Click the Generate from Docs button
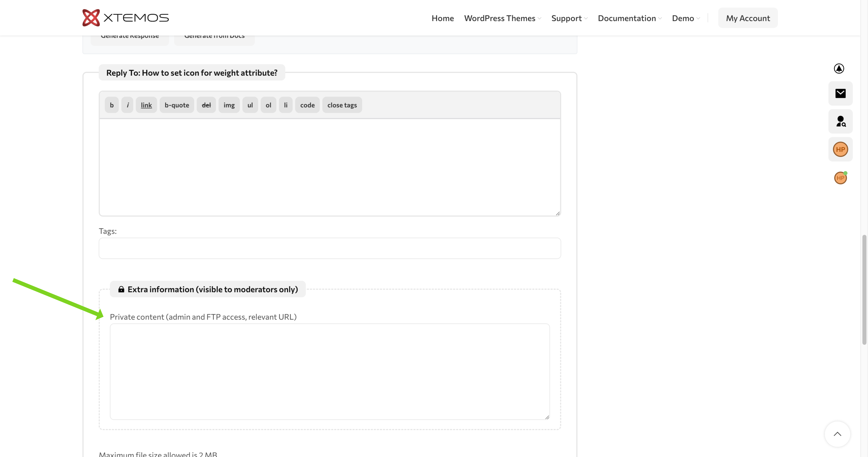 pos(214,40)
